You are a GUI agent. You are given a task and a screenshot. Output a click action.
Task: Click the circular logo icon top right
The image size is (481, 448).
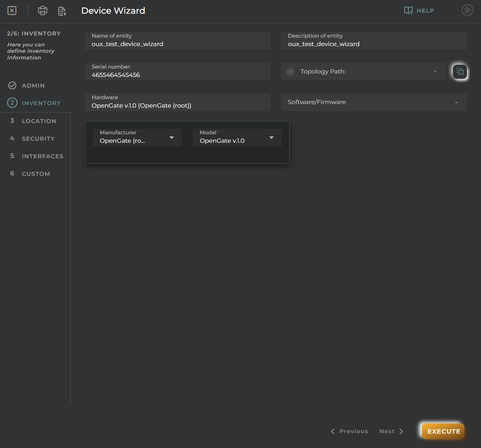467,11
